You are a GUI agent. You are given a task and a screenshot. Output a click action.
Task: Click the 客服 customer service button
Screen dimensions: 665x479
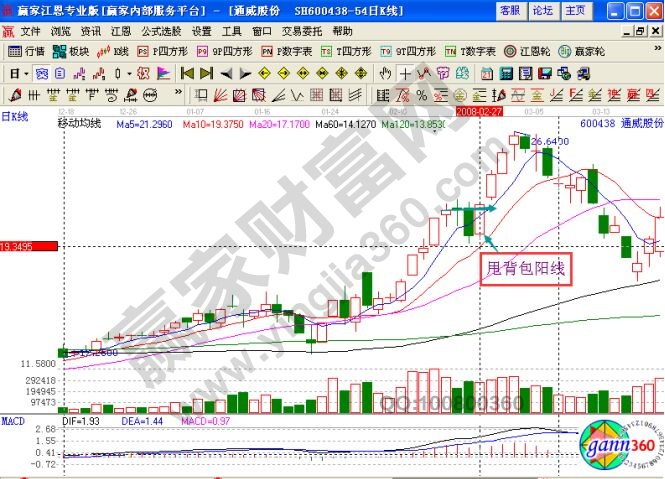tap(510, 10)
